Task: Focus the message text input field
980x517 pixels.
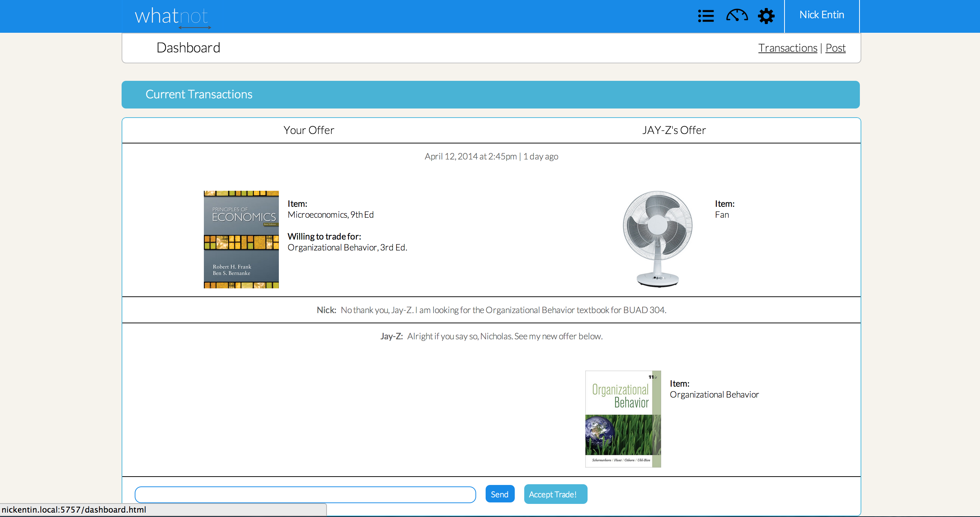Action: pos(305,494)
